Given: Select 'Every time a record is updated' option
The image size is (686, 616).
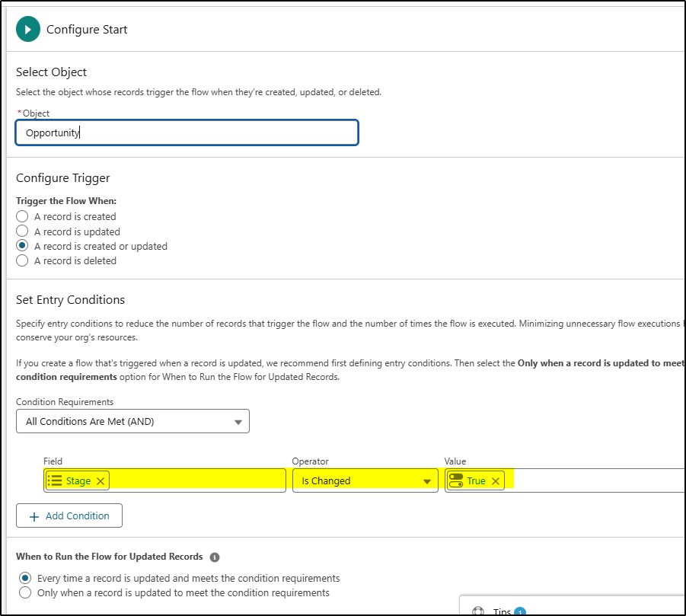Looking at the screenshot, I should pyautogui.click(x=25, y=578).
